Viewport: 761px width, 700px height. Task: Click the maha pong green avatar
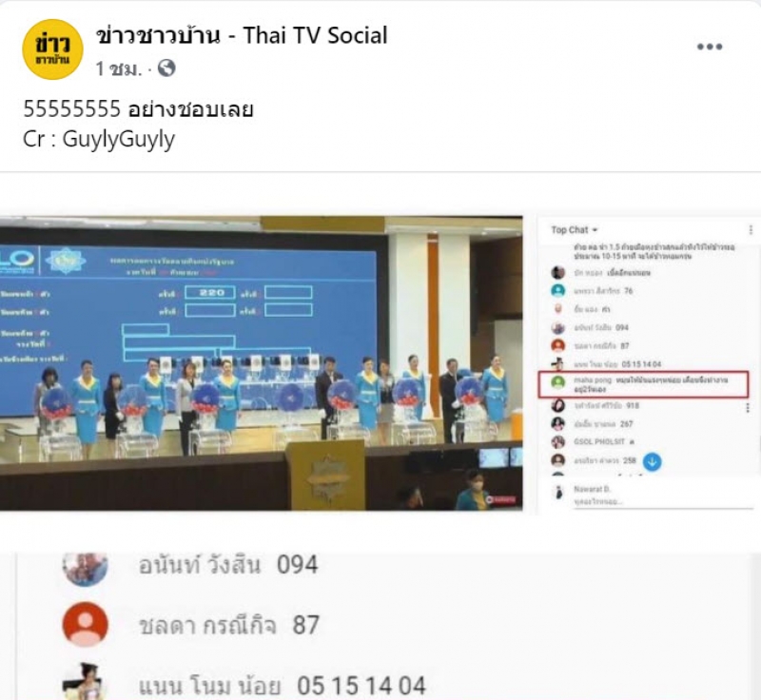click(558, 381)
